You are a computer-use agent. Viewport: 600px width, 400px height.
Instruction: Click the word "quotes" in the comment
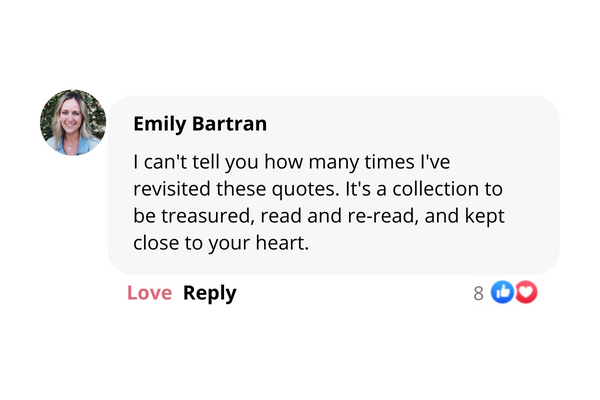(x=304, y=190)
